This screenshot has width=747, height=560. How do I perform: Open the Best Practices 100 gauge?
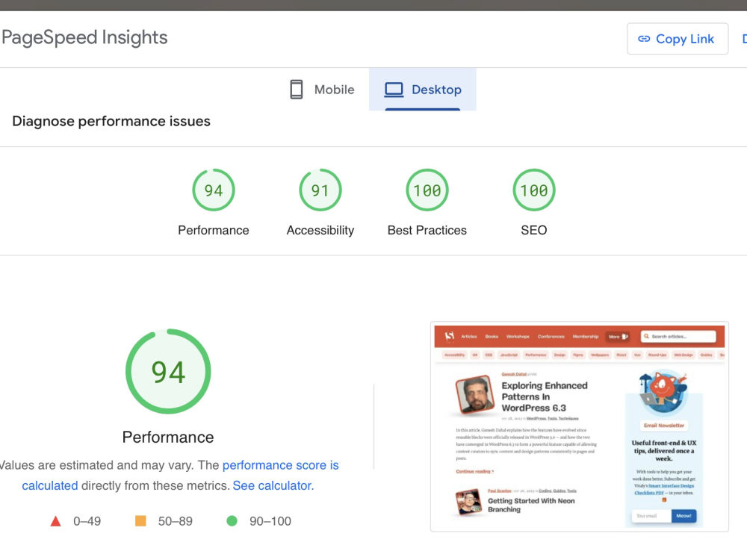click(x=427, y=190)
